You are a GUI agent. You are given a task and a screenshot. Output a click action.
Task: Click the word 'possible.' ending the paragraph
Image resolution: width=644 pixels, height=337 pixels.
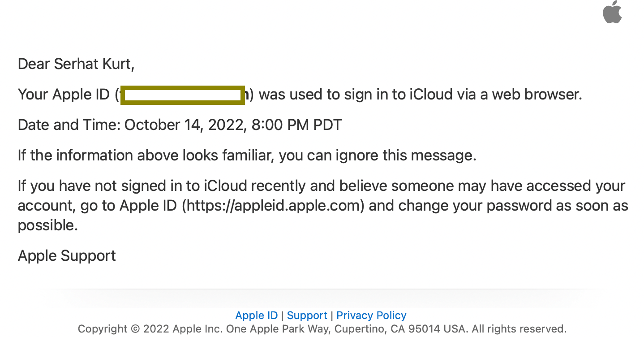tap(48, 225)
